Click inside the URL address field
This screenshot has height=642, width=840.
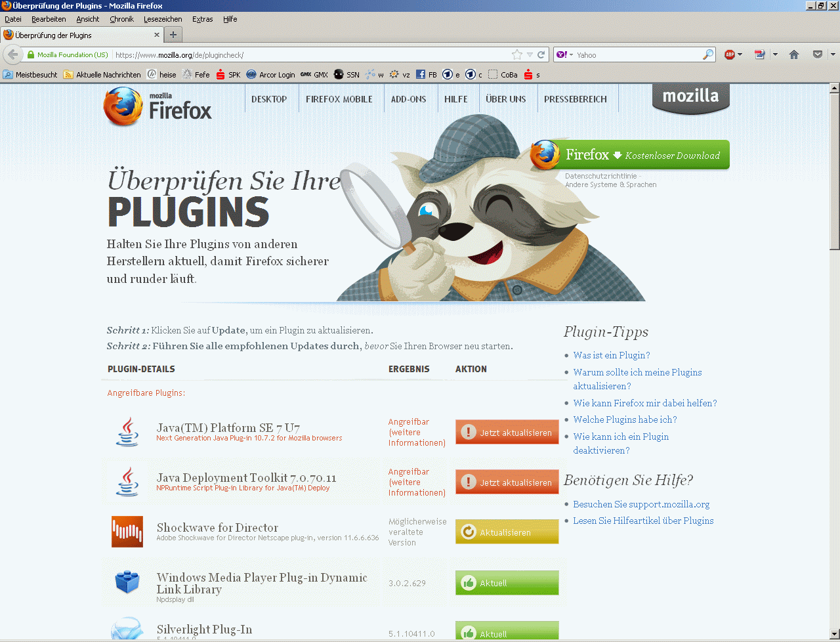(312, 55)
